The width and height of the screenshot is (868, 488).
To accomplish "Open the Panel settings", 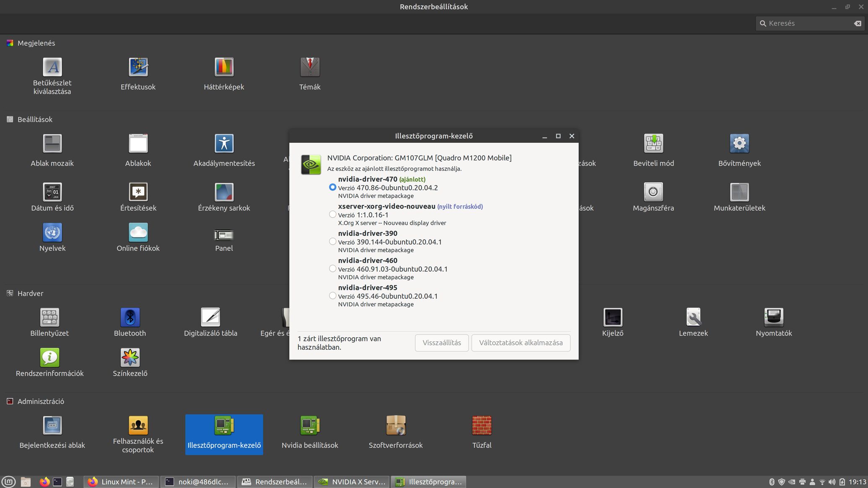I will [224, 240].
